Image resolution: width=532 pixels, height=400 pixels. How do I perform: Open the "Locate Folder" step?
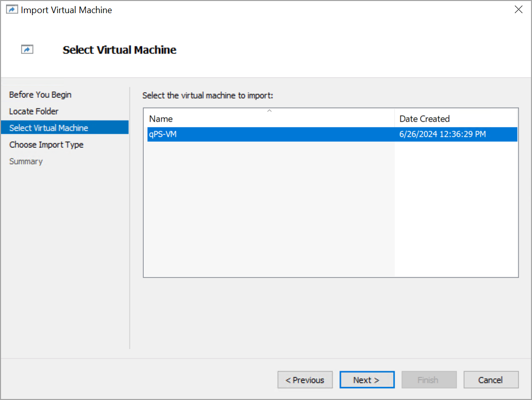(33, 111)
